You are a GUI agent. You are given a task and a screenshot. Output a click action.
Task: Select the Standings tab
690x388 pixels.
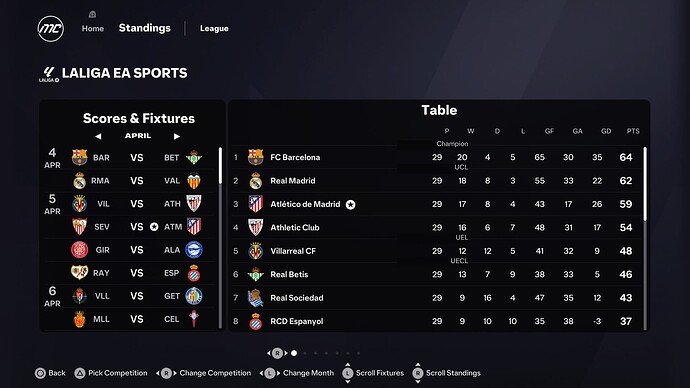(145, 28)
